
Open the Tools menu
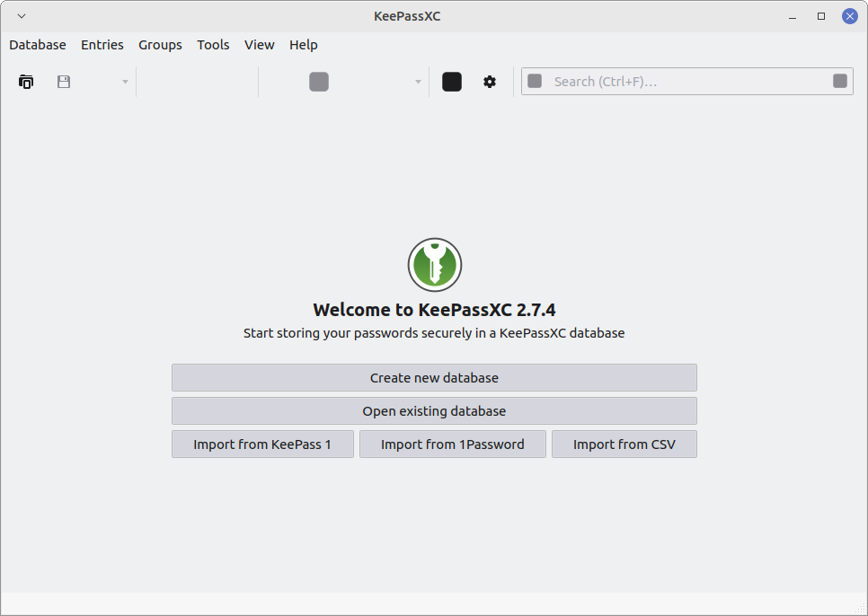click(x=213, y=45)
